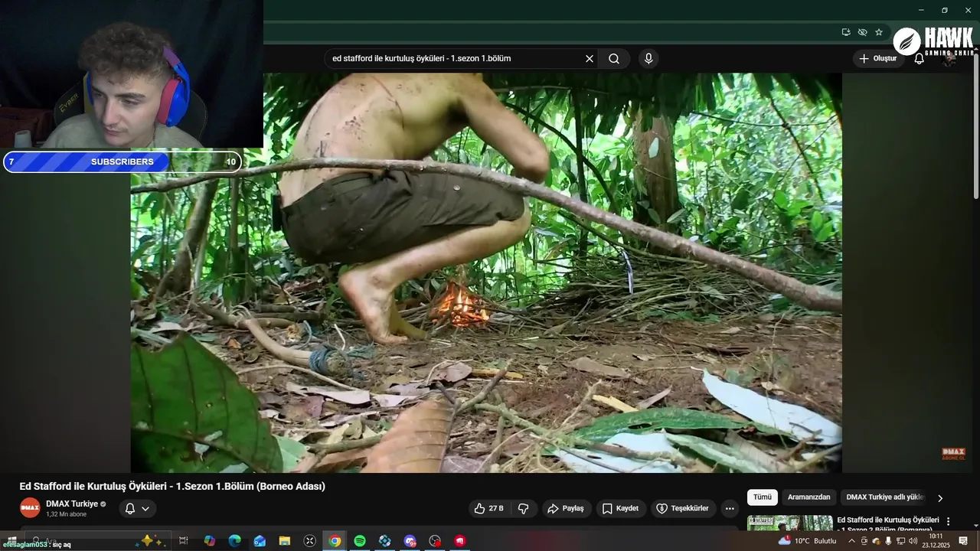Open DMAX Turkiye channel avatar
The image size is (980, 551).
pyautogui.click(x=30, y=507)
